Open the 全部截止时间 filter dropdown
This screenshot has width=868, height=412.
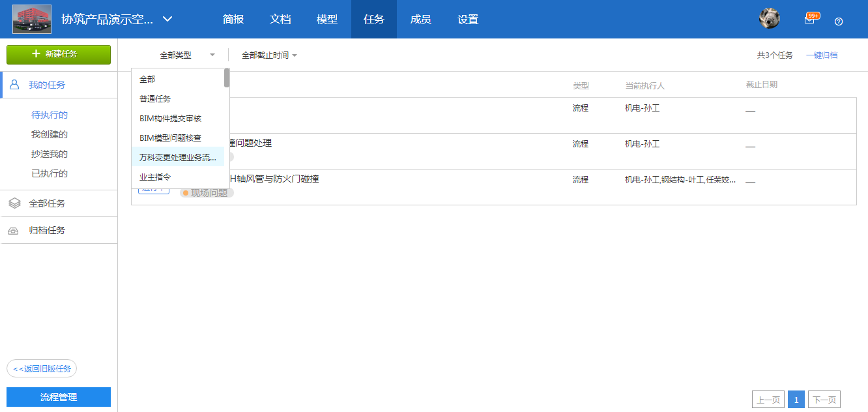pyautogui.click(x=269, y=55)
